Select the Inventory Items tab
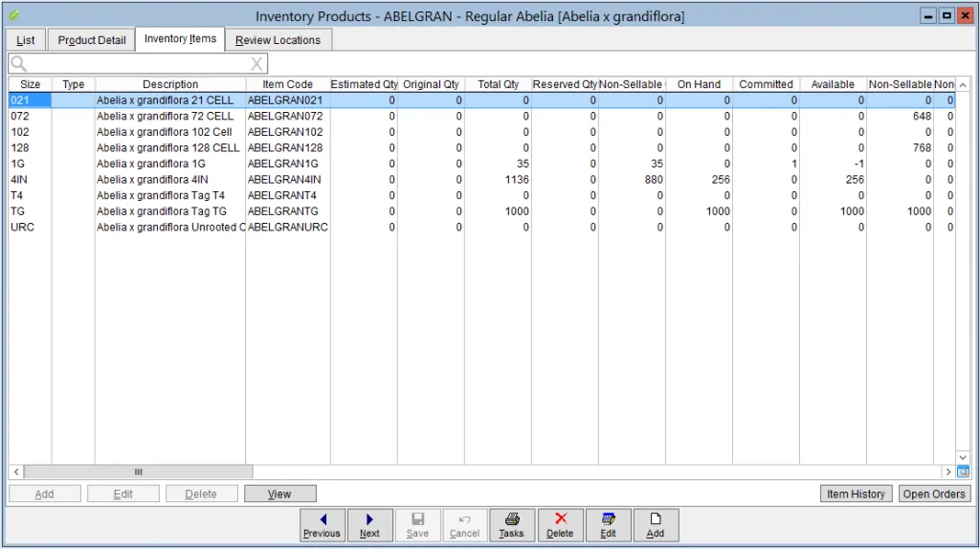The width and height of the screenshot is (980, 549). (180, 38)
